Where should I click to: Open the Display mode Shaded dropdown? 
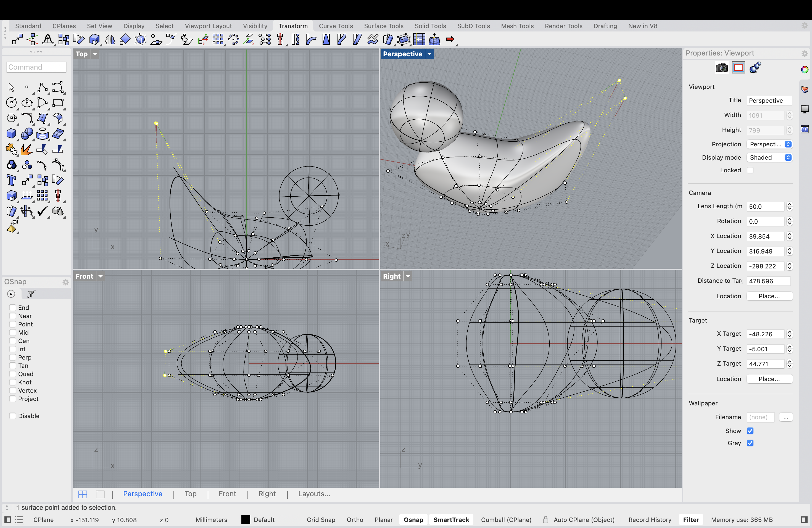pos(769,158)
